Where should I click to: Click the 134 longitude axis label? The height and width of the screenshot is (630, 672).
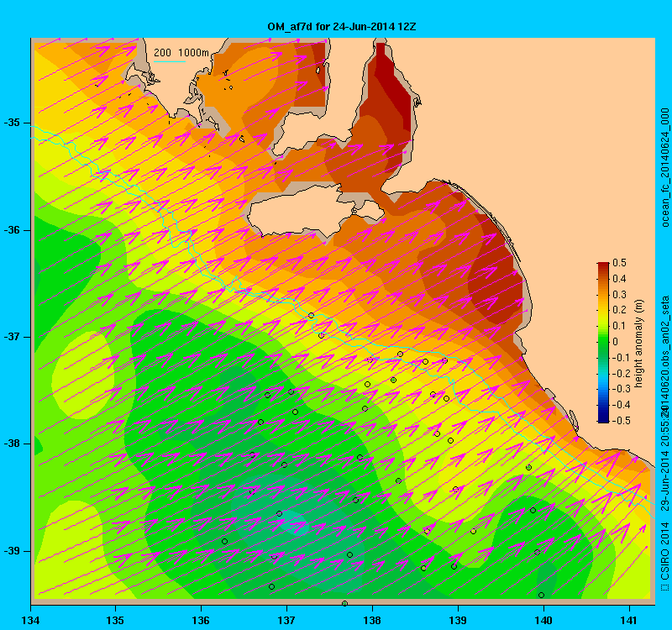tap(31, 620)
